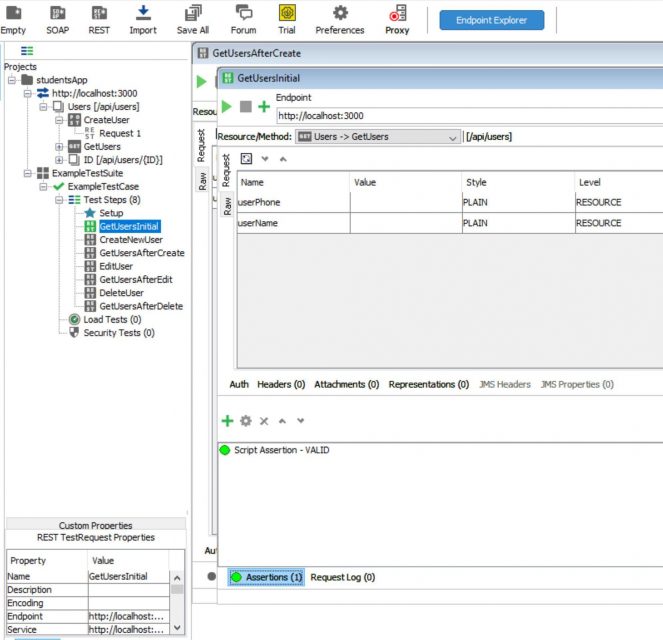Screen dimensions: 663x640
Task: Switch to the Assertions (1) tab
Action: pos(266,577)
